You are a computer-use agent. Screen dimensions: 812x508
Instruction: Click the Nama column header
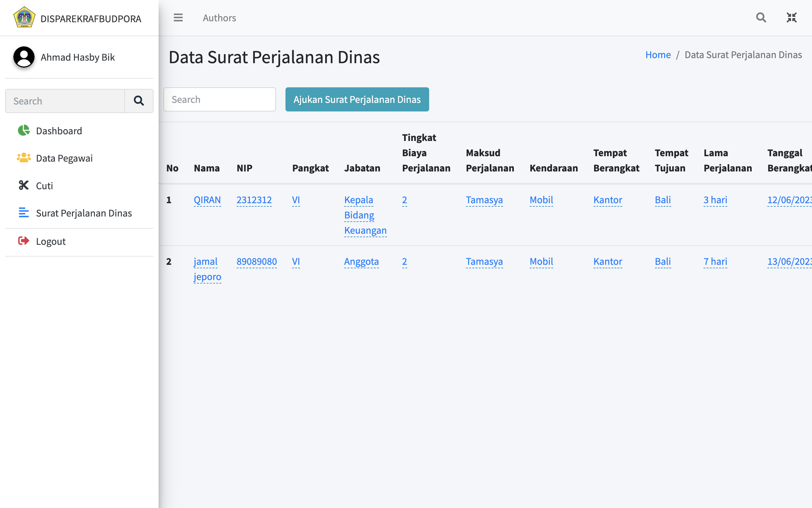tap(207, 168)
